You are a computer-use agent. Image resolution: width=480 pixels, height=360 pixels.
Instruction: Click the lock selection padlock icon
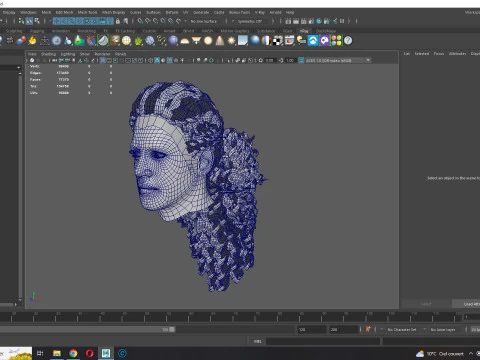coord(118,21)
